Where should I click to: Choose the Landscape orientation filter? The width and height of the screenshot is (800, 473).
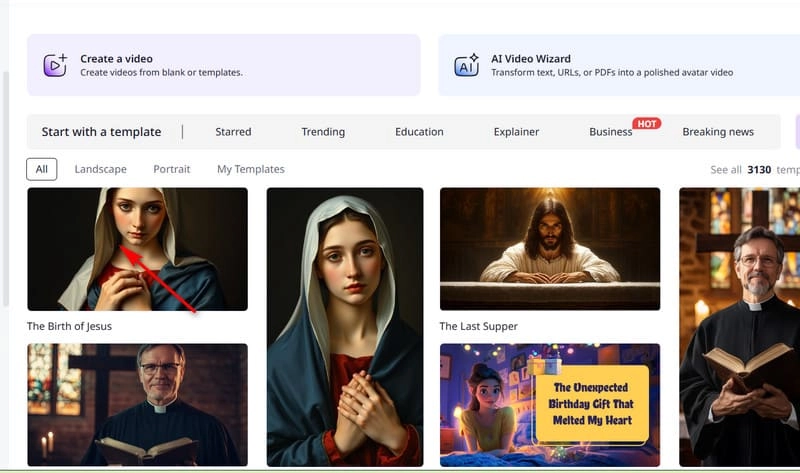point(101,169)
